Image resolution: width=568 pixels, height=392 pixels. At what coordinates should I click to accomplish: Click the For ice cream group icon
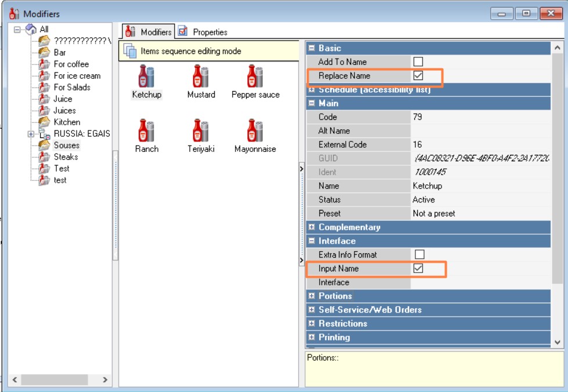(x=44, y=75)
